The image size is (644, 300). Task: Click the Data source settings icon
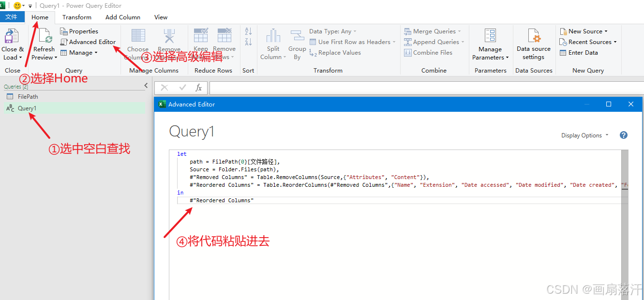pyautogui.click(x=533, y=43)
